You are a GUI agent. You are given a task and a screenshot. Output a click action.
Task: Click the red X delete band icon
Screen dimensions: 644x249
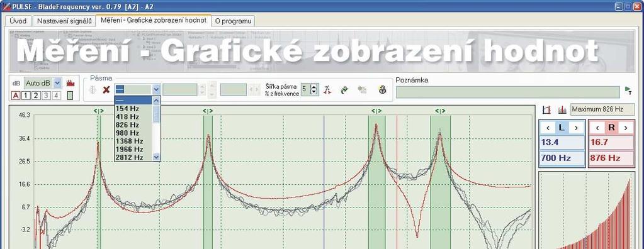[x=106, y=89]
